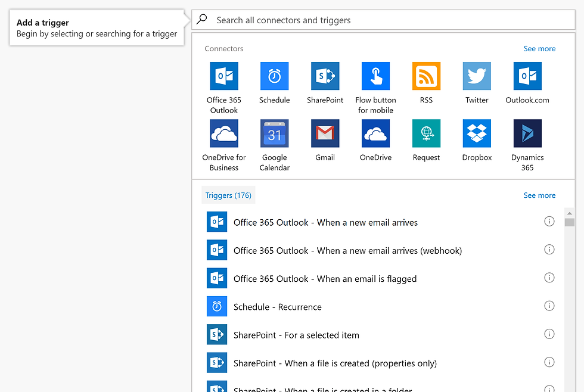This screenshot has width=584, height=392.
Task: Pick the Gmail connector icon
Action: 325,133
